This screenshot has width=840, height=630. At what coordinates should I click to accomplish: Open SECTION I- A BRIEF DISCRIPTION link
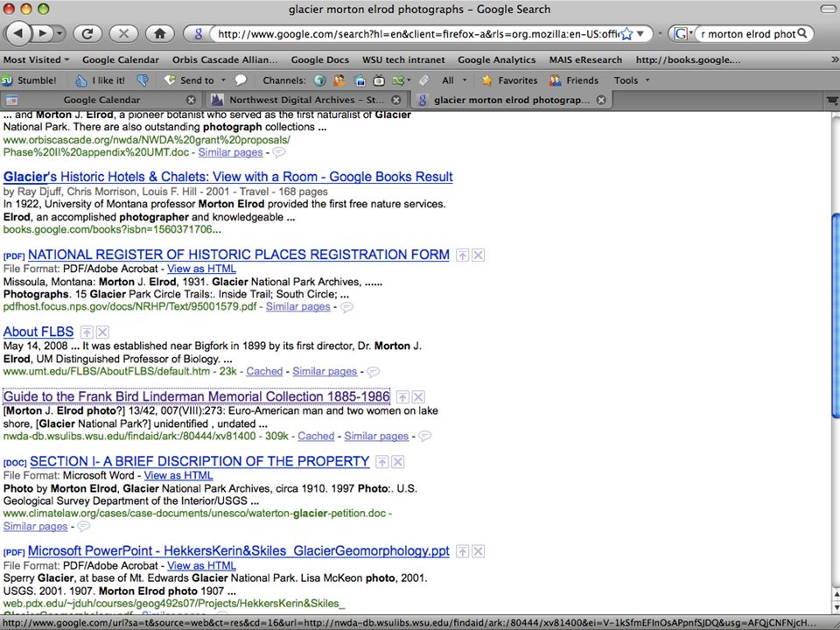tap(199, 461)
